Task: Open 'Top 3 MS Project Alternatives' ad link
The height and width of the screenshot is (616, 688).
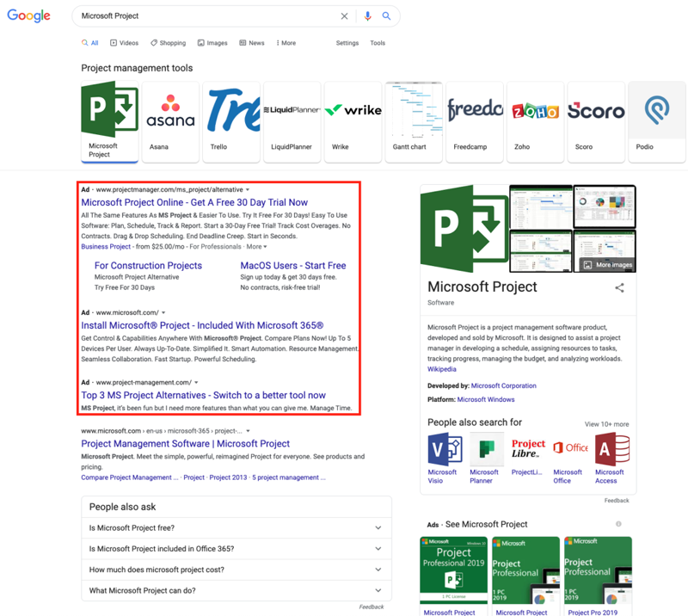Action: click(203, 395)
